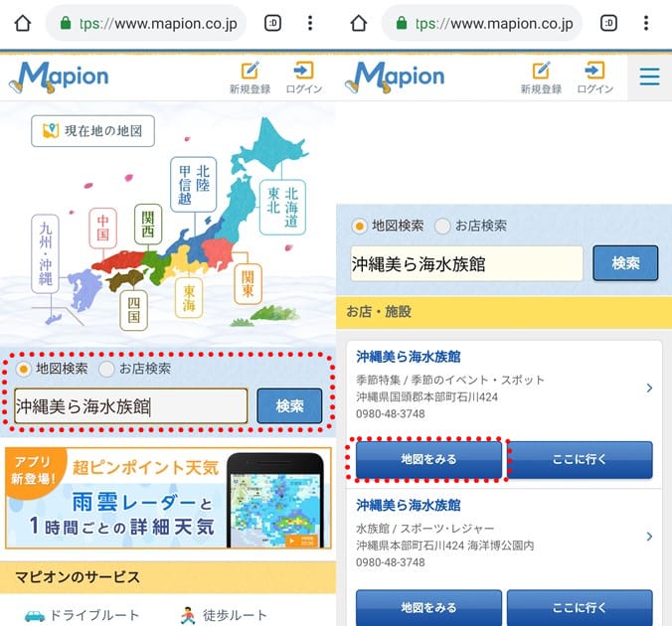The height and width of the screenshot is (626, 672).
Task: Click お店・施設 section header
Action: pyautogui.click(x=504, y=311)
